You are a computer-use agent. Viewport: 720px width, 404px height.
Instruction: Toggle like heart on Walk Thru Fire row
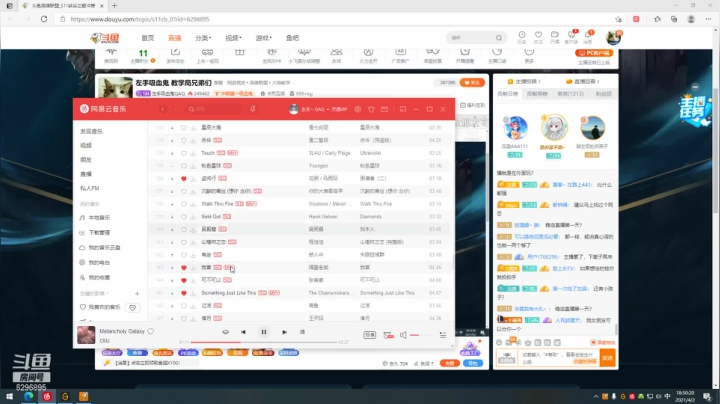184,204
